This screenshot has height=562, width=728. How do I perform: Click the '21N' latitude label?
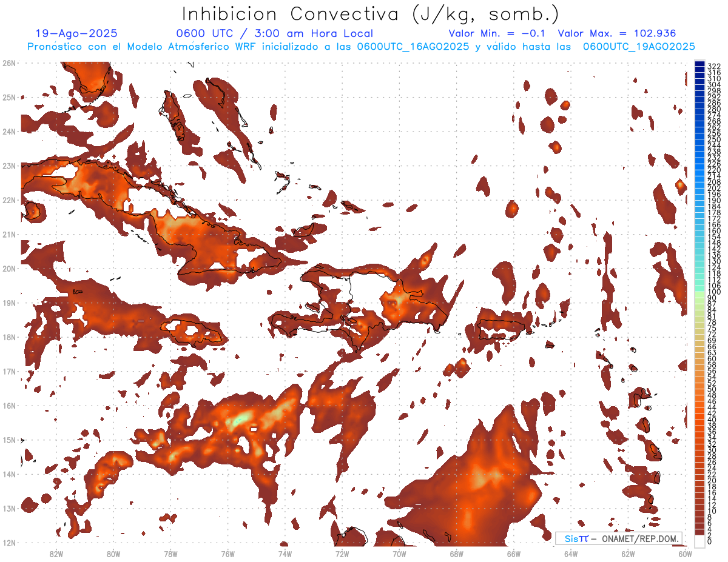coord(9,234)
